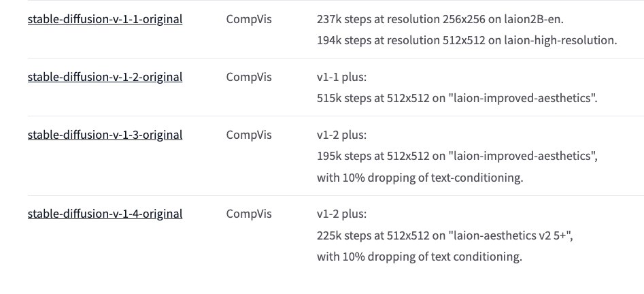
Task: Click the stable-diffusion-v-1-3-original model link
Action: pyautogui.click(x=105, y=135)
